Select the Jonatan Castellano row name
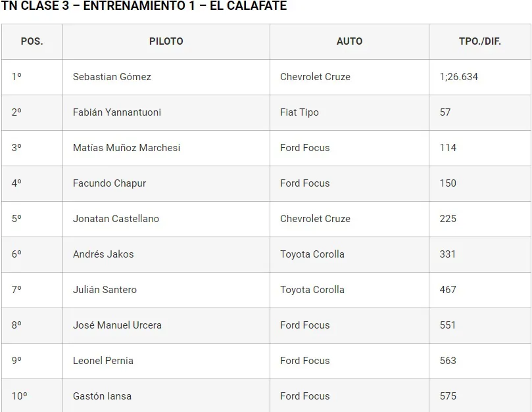532x412 pixels. tap(116, 219)
